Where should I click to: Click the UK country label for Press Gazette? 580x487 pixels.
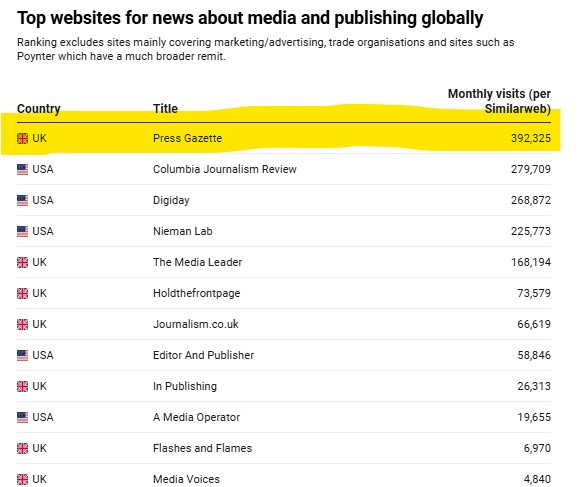click(40, 138)
